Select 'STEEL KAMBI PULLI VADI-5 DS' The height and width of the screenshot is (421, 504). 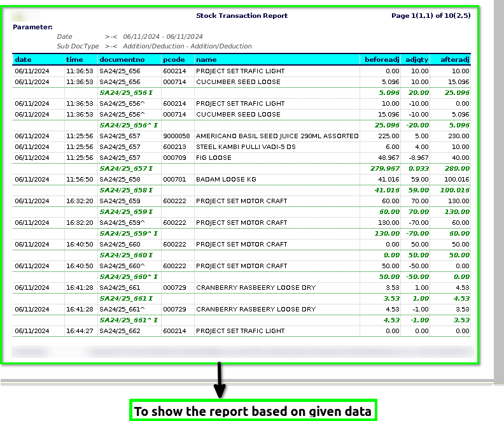[246, 146]
